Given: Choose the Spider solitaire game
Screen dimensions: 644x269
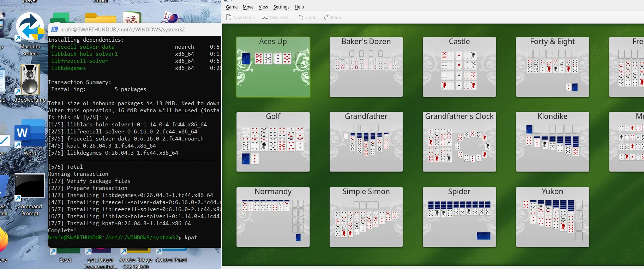Looking at the screenshot, I should pyautogui.click(x=459, y=217).
